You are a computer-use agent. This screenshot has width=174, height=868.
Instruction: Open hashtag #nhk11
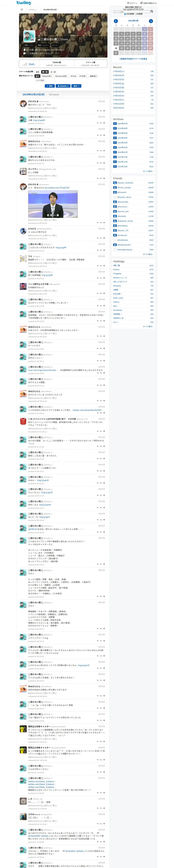116,270
